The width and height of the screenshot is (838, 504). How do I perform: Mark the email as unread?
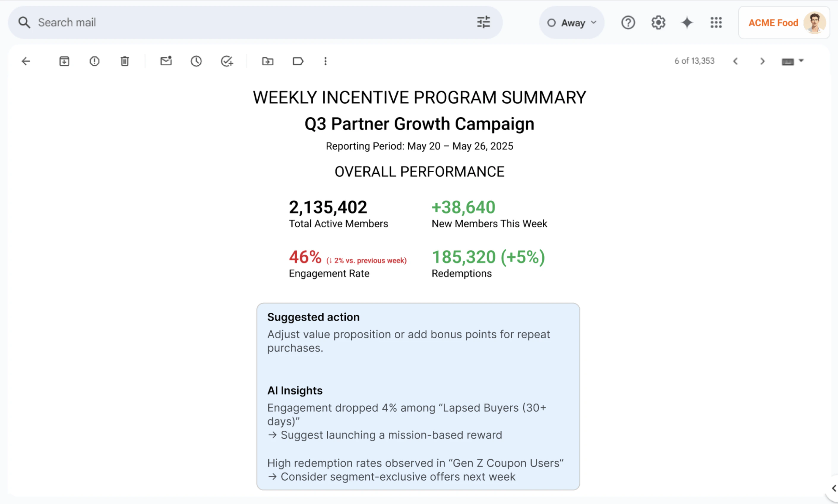click(165, 61)
